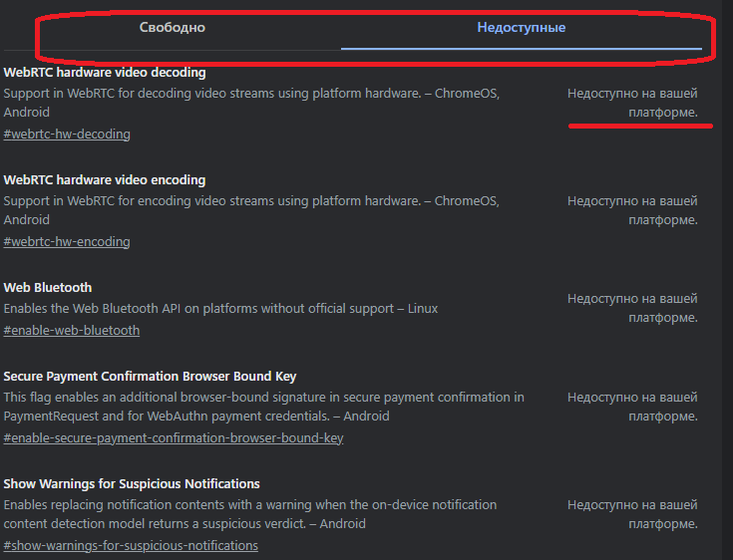The width and height of the screenshot is (733, 560).
Task: Open #show-warnings-for-suspicious-notifications link
Action: [131, 545]
